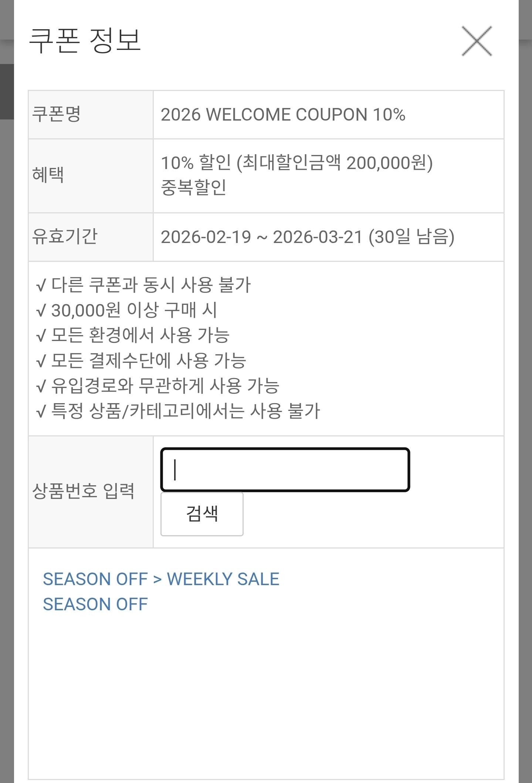Open the standalone SEASON OFF category link
The height and width of the screenshot is (783, 532).
[x=95, y=604]
